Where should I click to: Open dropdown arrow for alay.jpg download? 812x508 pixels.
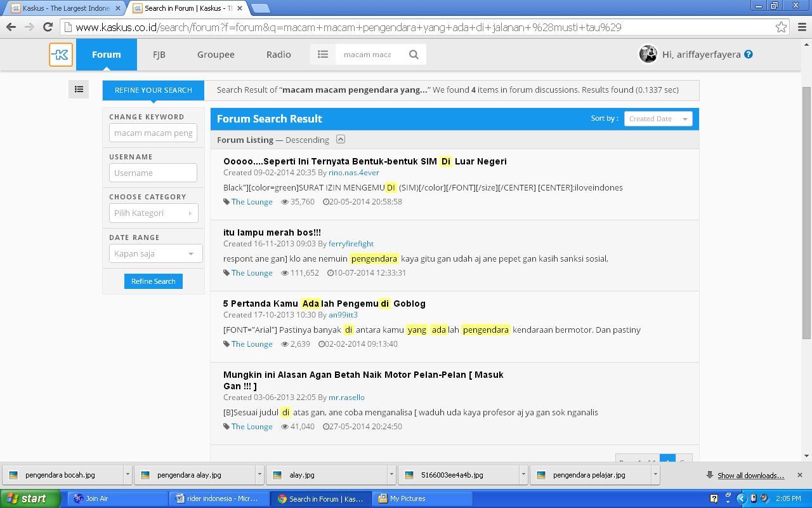click(391, 474)
